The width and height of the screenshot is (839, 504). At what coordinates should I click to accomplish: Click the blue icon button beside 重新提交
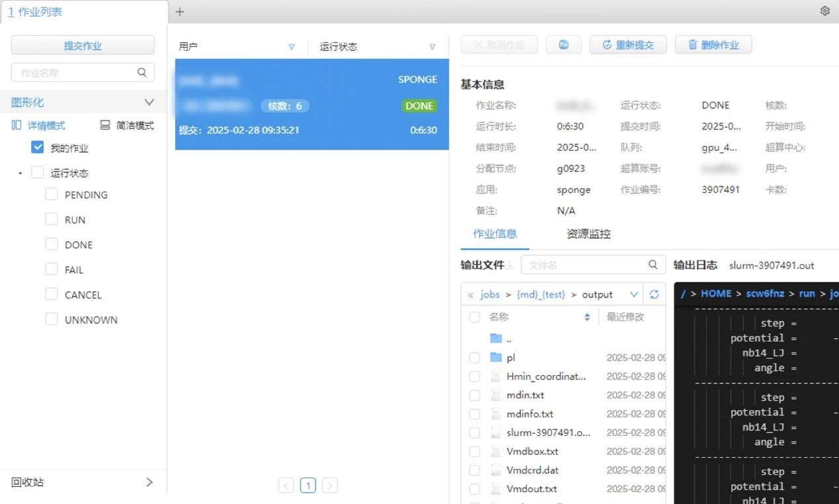[x=564, y=45]
